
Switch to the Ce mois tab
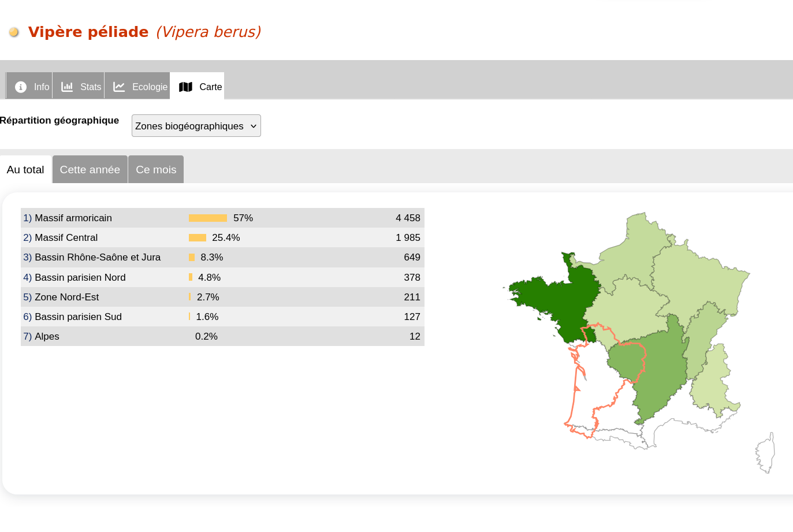pos(156,169)
